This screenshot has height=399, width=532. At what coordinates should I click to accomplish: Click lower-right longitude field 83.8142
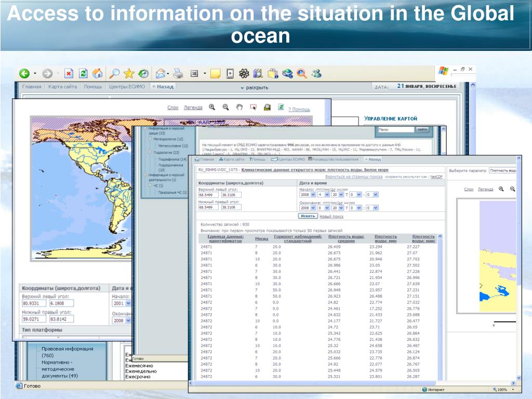pyautogui.click(x=61, y=319)
